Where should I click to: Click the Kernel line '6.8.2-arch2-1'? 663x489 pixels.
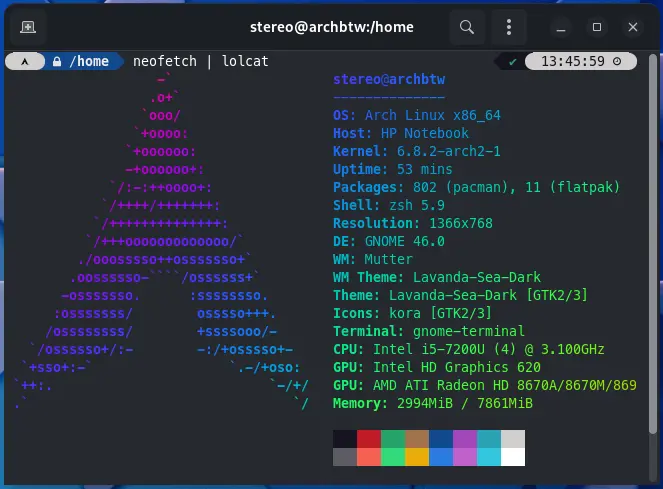(416, 151)
